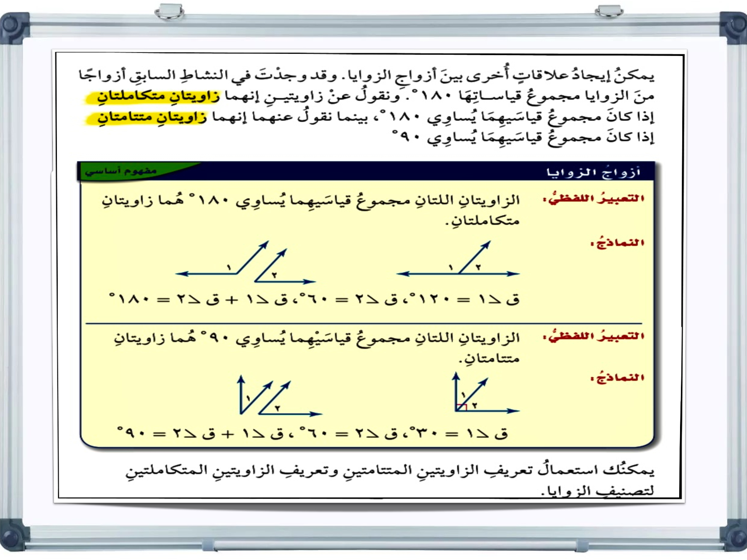The height and width of the screenshot is (560, 747).
Task: Click the bottom-left corner bracket of the whiteboard
Action: (x=13, y=535)
